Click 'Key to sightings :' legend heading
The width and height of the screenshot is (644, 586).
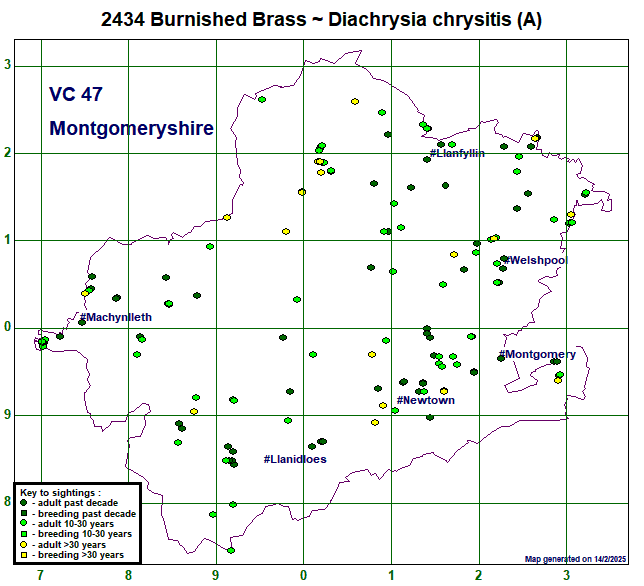tap(60, 493)
